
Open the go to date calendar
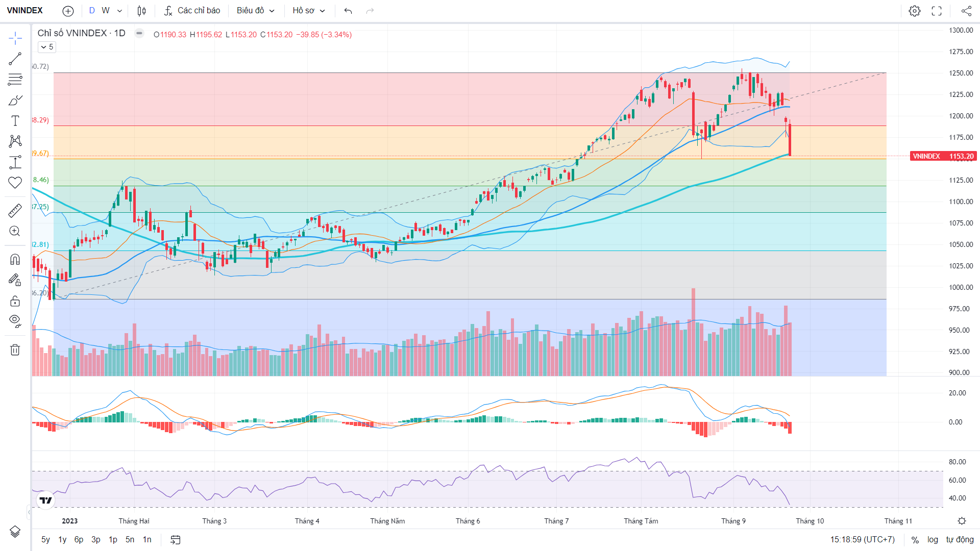tap(176, 539)
